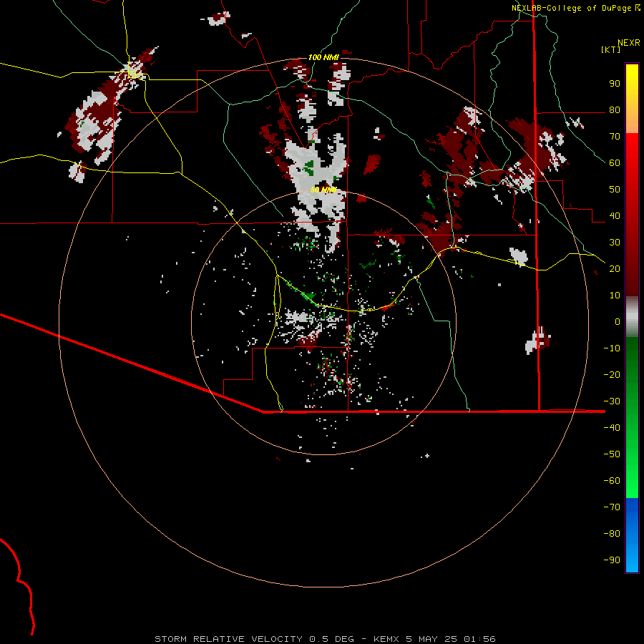Click the positive 60 scale value
644x644 pixels.
(x=615, y=163)
